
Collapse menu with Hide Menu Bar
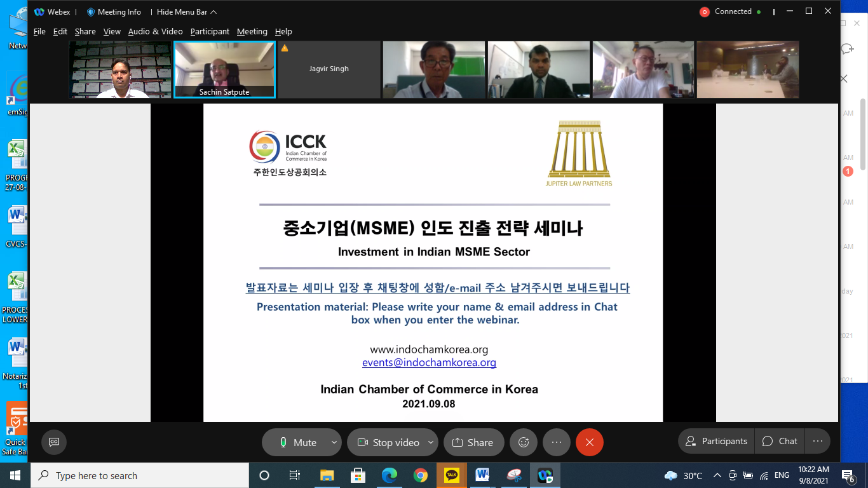tap(187, 11)
